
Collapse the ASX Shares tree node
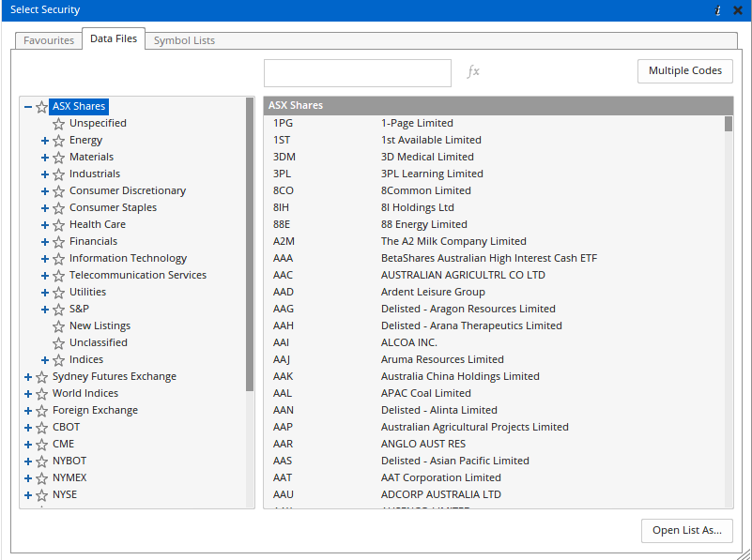click(x=28, y=107)
